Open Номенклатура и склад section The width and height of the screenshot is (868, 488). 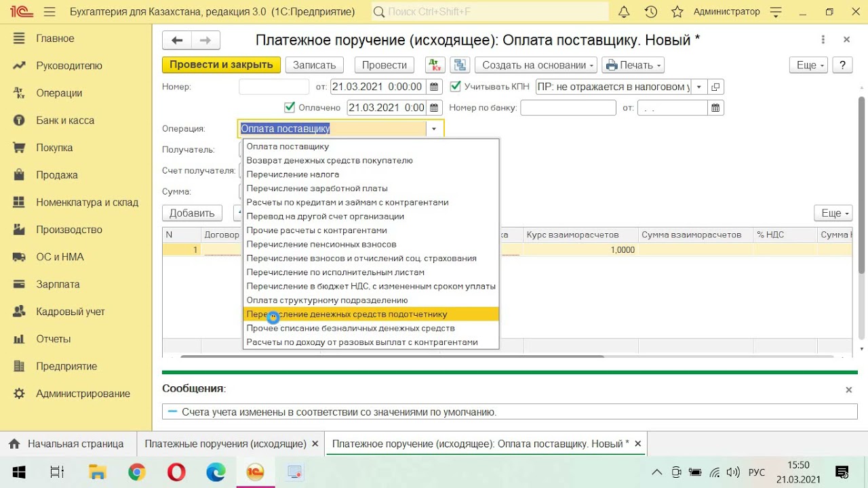pyautogui.click(x=87, y=202)
